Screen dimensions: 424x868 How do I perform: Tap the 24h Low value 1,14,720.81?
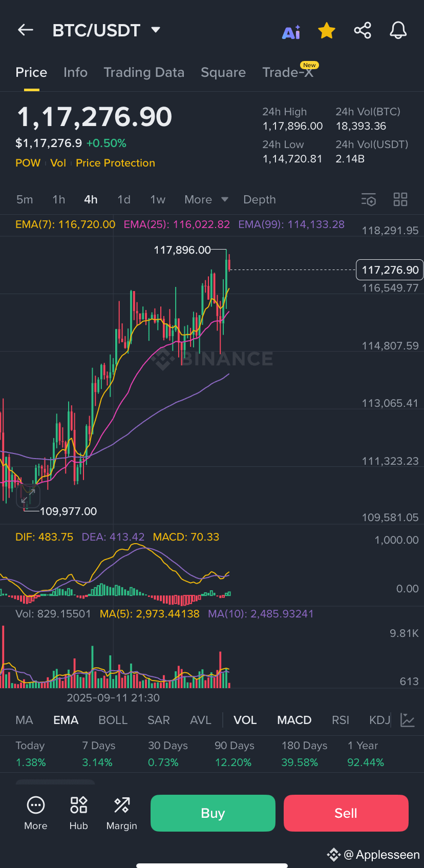point(292,159)
